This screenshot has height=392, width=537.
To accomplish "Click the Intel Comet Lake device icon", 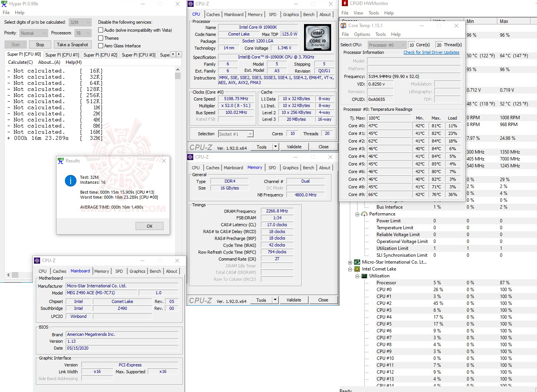I will point(357,269).
